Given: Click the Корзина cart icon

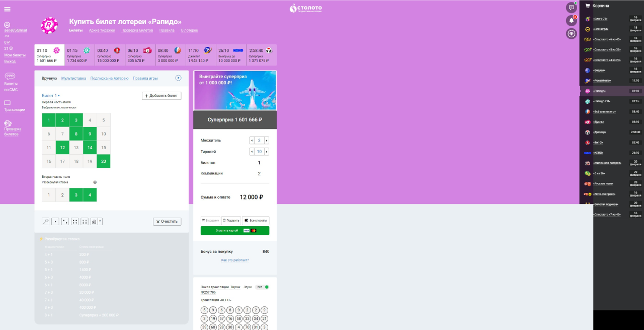Looking at the screenshot, I should [587, 6].
